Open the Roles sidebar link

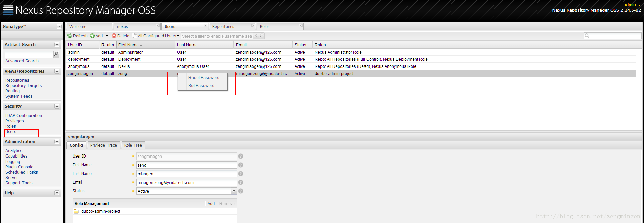10,126
